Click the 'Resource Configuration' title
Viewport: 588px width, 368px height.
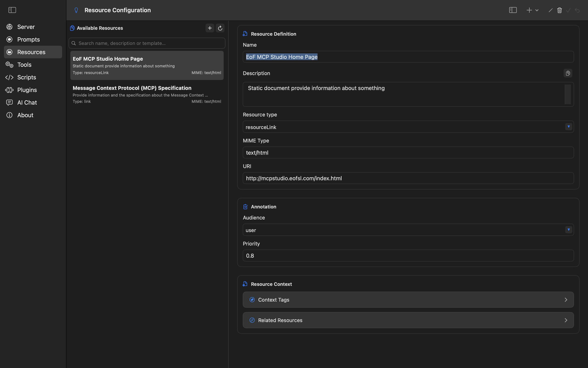118,10
